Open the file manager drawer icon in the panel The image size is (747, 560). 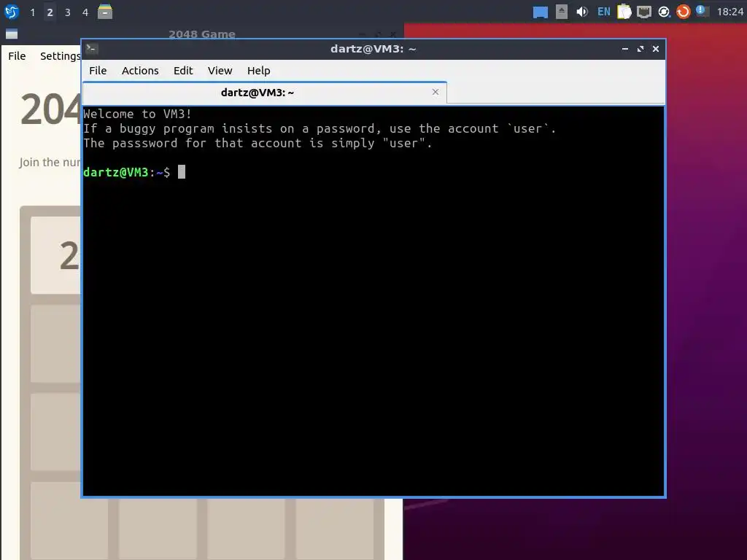point(105,12)
